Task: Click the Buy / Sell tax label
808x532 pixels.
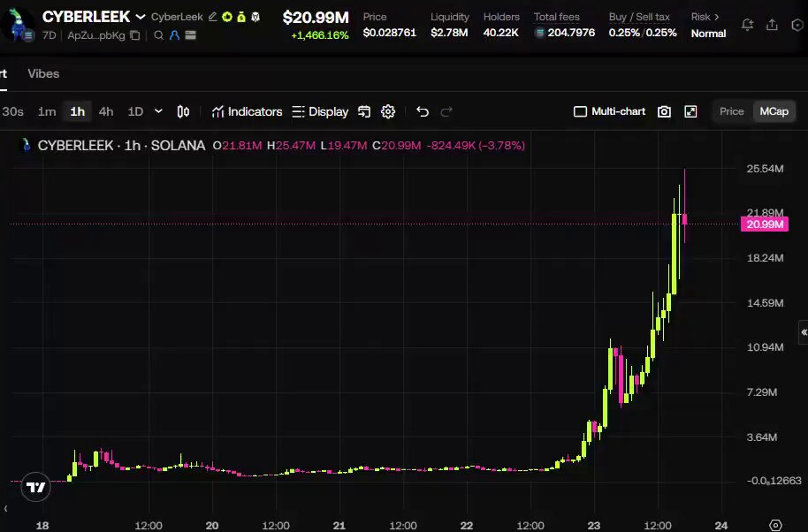Action: coord(639,17)
